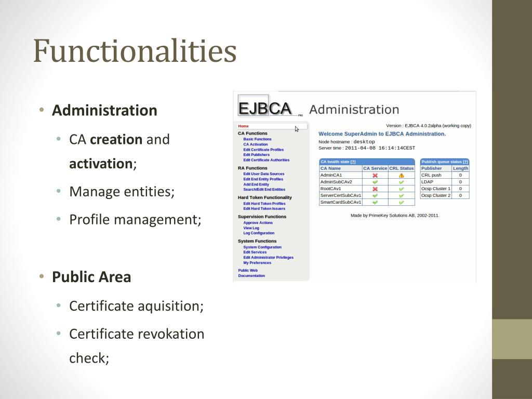Screen dimensions: 532x399
Task: Click the Length column header
Action: [x=460, y=168]
